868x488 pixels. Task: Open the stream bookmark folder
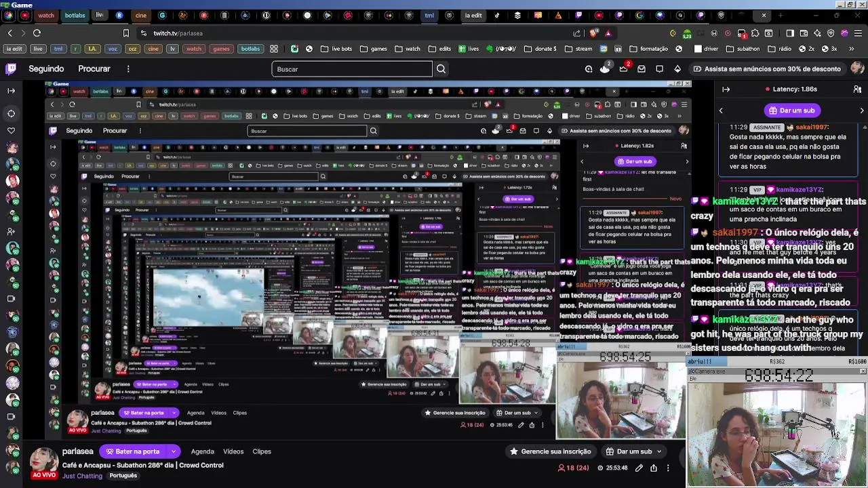579,49
